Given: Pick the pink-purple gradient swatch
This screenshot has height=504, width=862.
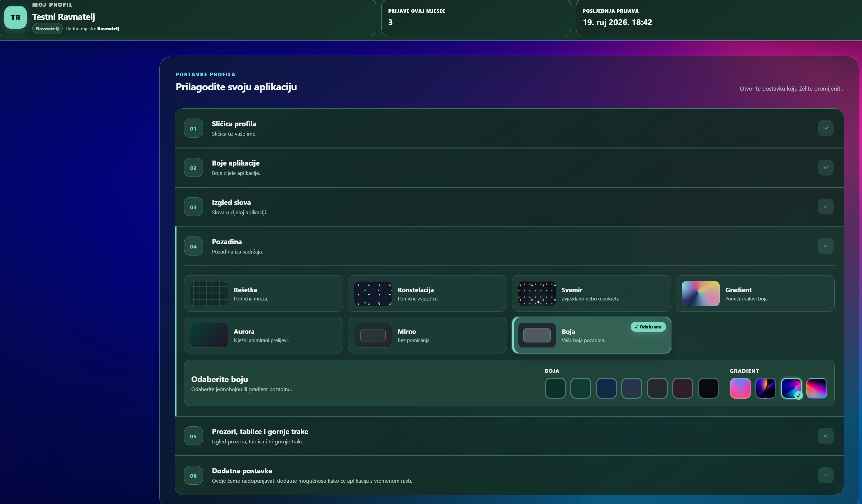Looking at the screenshot, I should (x=740, y=388).
